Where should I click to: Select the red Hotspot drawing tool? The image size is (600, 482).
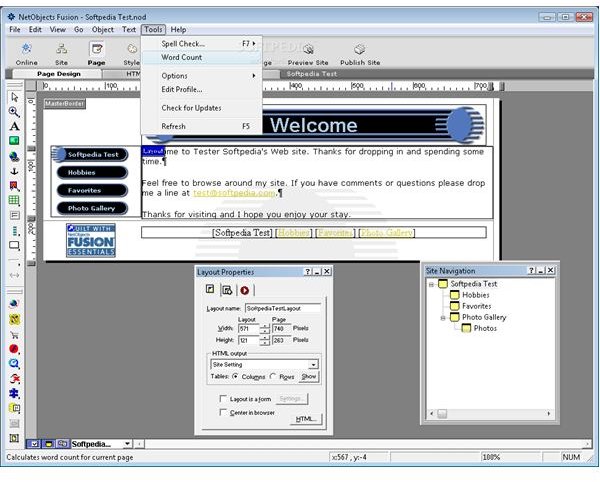14,186
